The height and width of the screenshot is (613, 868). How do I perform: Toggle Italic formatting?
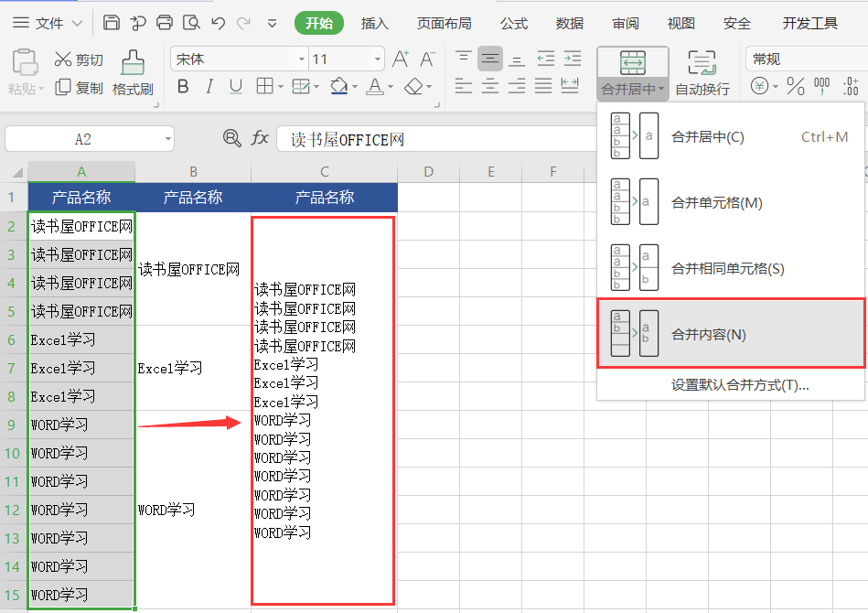pos(209,86)
